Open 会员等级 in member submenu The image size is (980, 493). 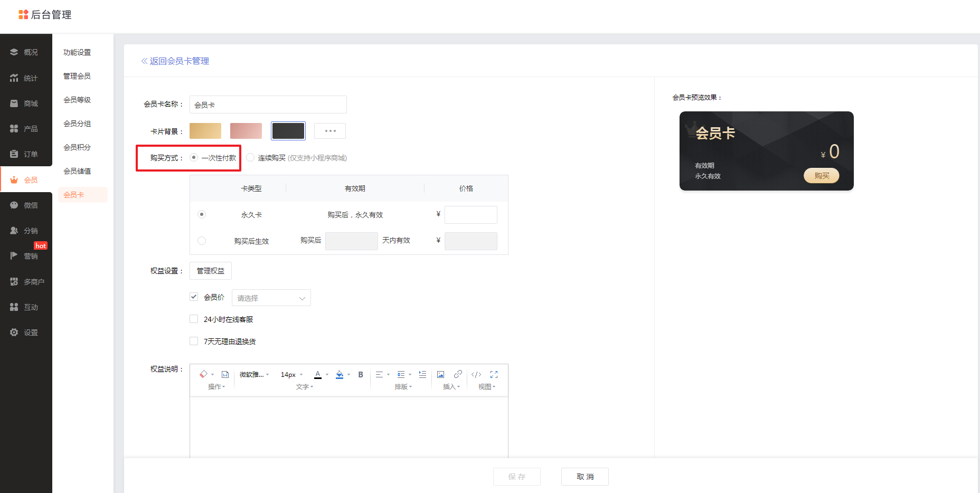coord(77,100)
